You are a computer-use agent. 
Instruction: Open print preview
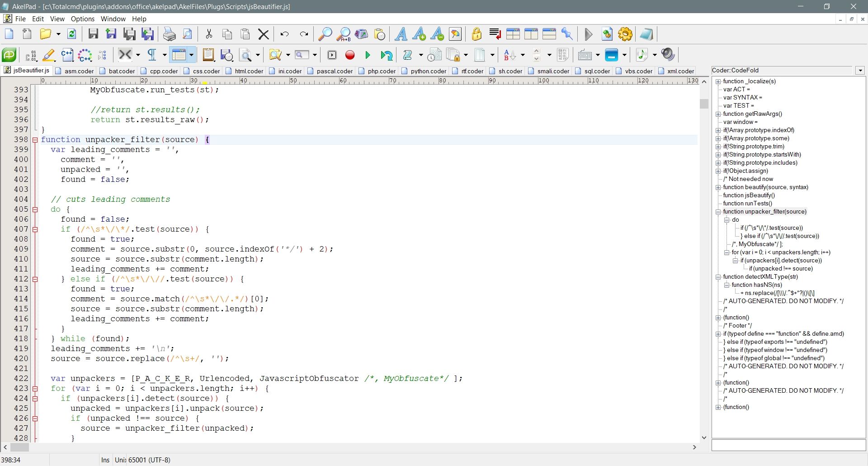point(187,34)
